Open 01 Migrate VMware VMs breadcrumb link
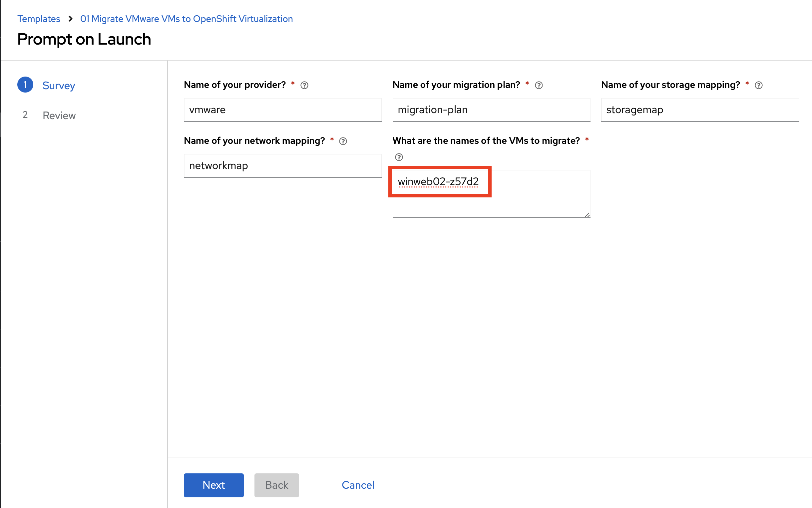 pyautogui.click(x=187, y=19)
